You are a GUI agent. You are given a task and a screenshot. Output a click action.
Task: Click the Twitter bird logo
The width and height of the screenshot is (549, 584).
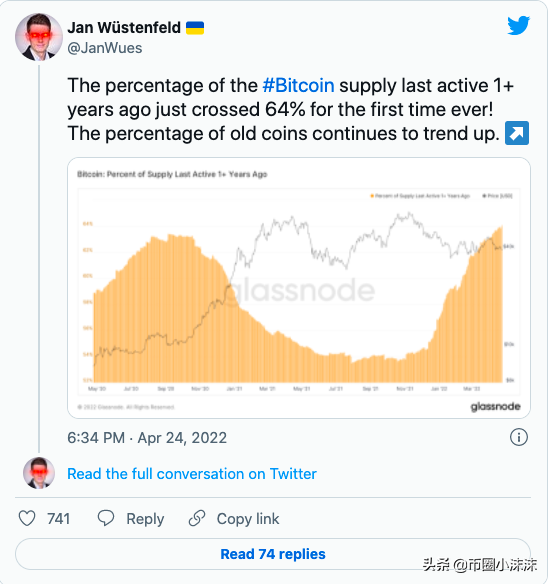pyautogui.click(x=518, y=26)
